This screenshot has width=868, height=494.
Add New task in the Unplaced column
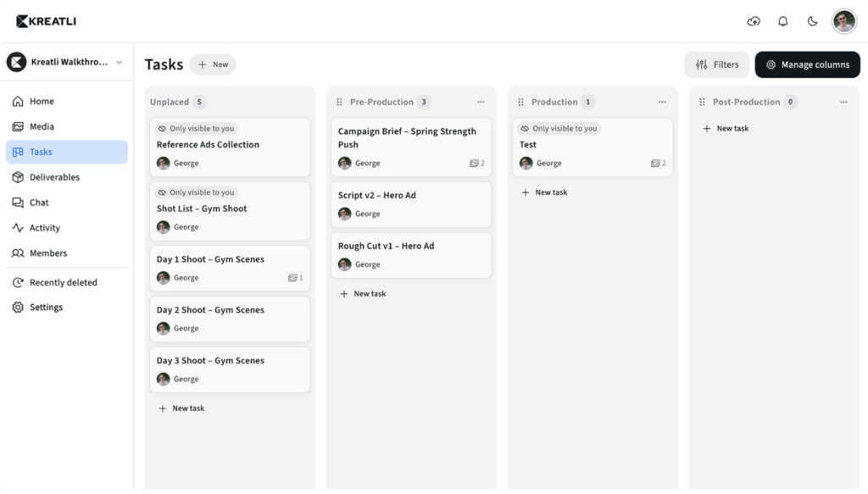181,408
